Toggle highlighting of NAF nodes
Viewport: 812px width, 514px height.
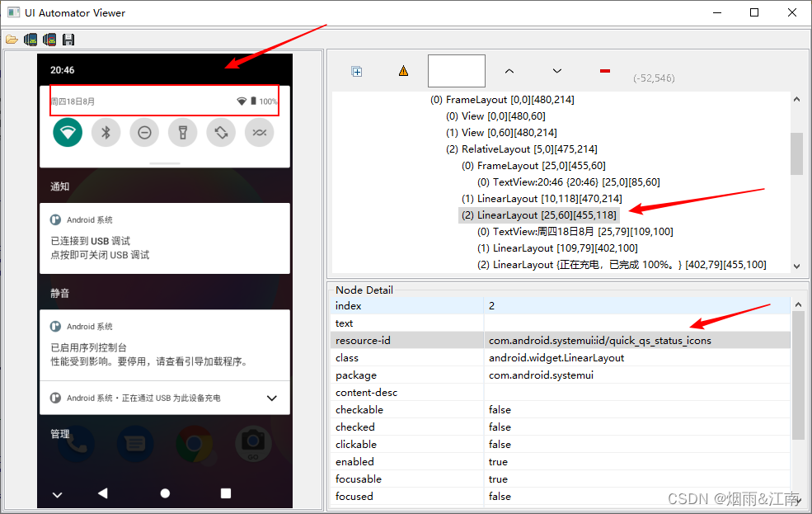[x=402, y=71]
